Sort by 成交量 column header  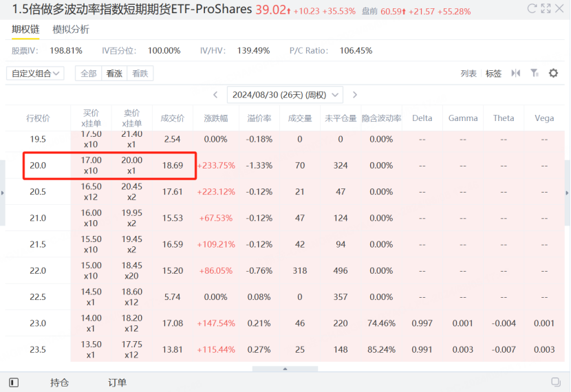(300, 118)
